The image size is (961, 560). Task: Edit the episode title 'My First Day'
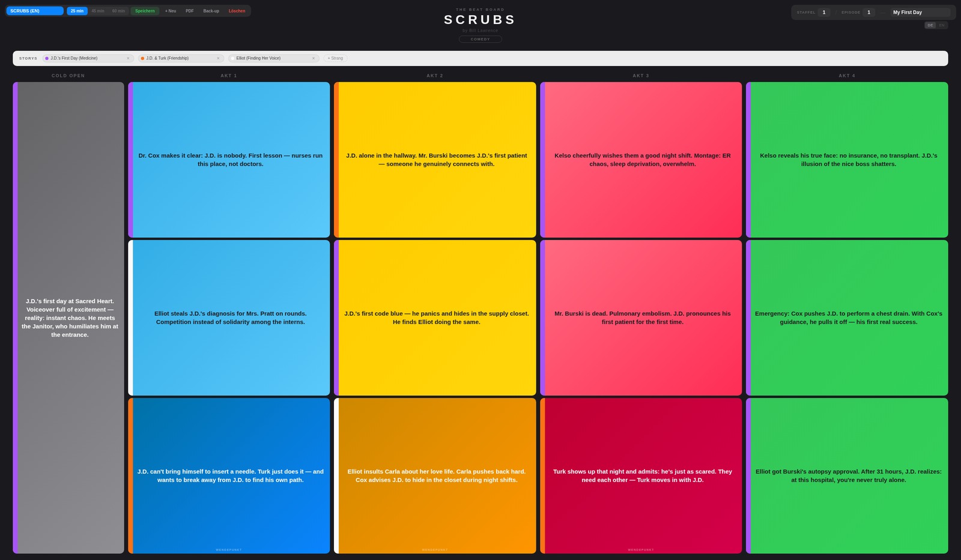(920, 12)
